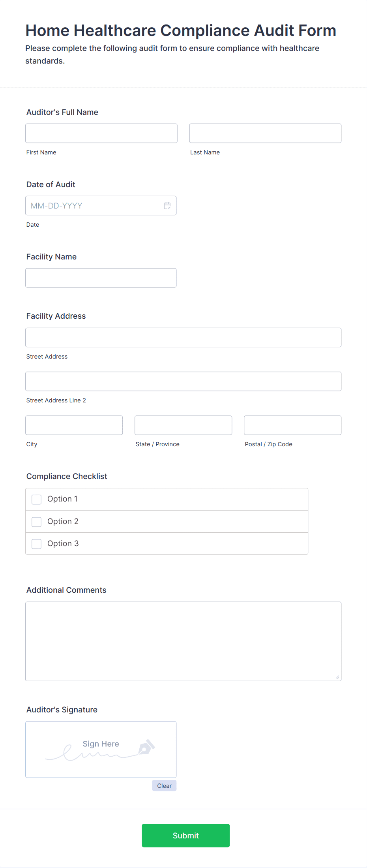Tick the Option 2 checkbox
Screen dimensions: 367x868
[x=36, y=522]
